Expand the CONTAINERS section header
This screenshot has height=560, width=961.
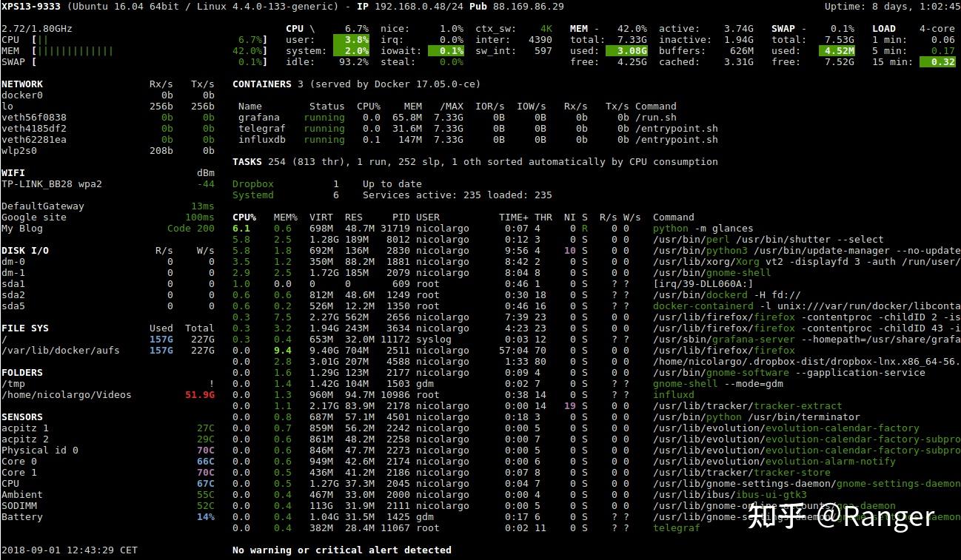pyautogui.click(x=267, y=84)
